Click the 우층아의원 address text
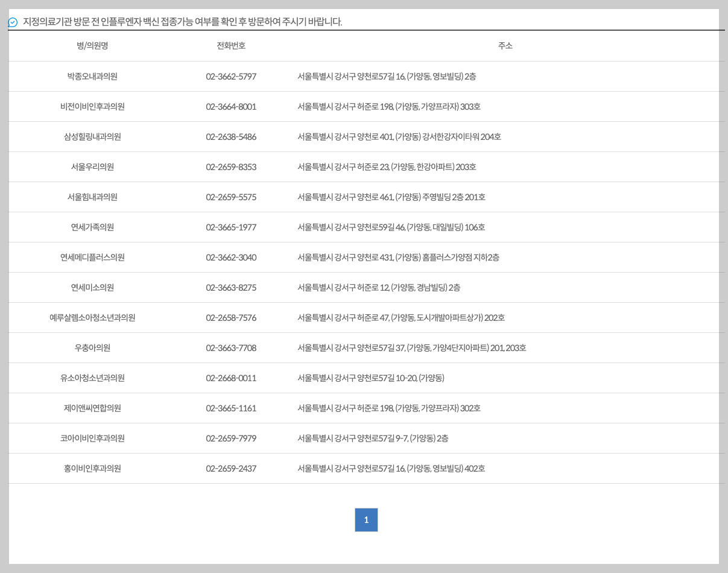 click(410, 347)
